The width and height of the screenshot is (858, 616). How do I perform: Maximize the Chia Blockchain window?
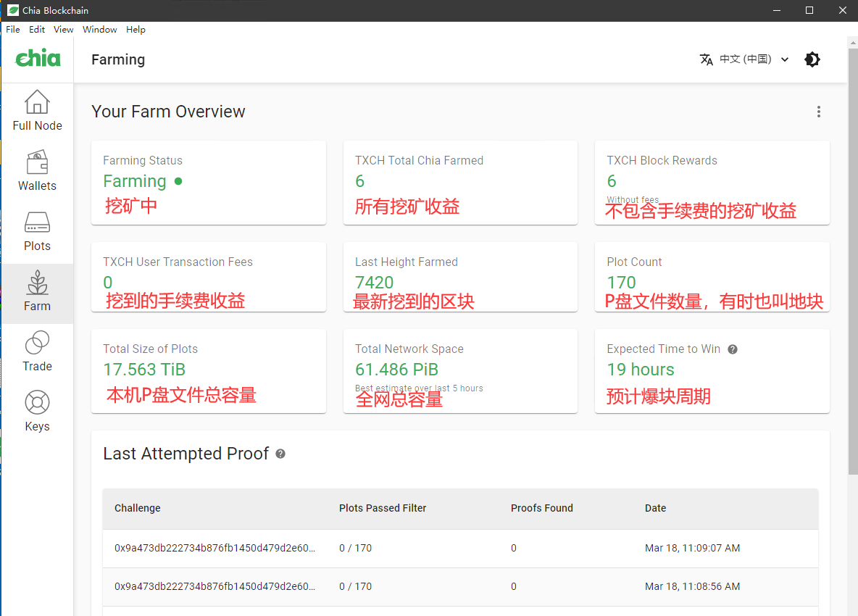point(809,10)
